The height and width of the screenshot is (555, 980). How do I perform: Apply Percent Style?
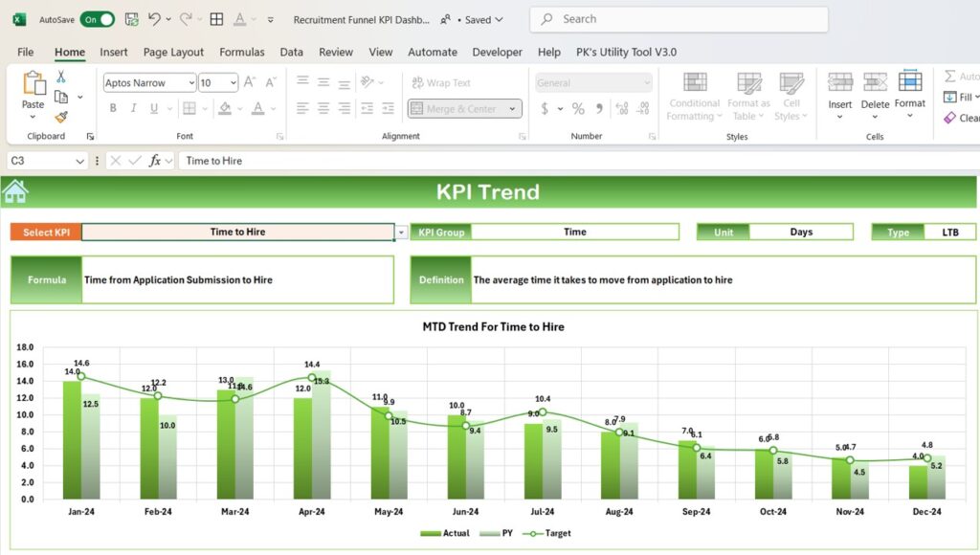coord(578,109)
